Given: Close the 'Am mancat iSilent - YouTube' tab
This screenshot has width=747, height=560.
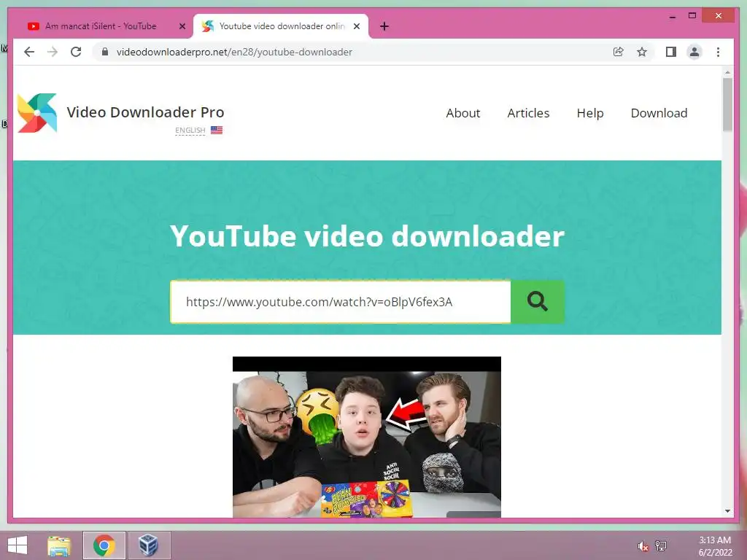Looking at the screenshot, I should [182, 27].
